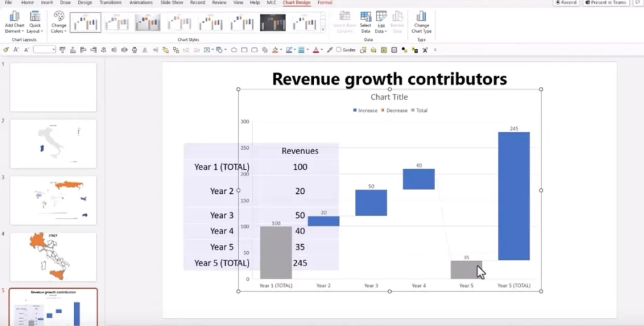644x326 pixels.
Task: Switch to the Home tab
Action: click(x=28, y=3)
